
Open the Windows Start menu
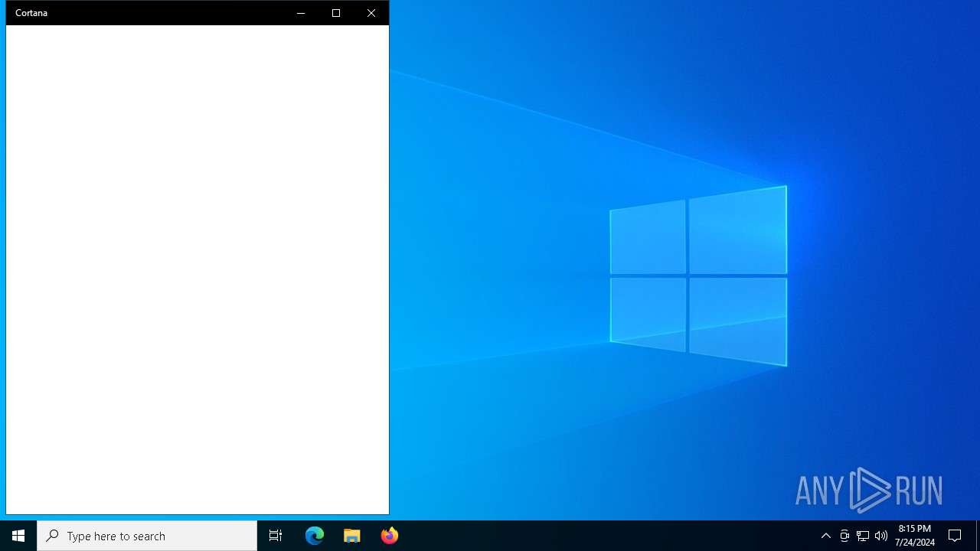pyautogui.click(x=18, y=536)
